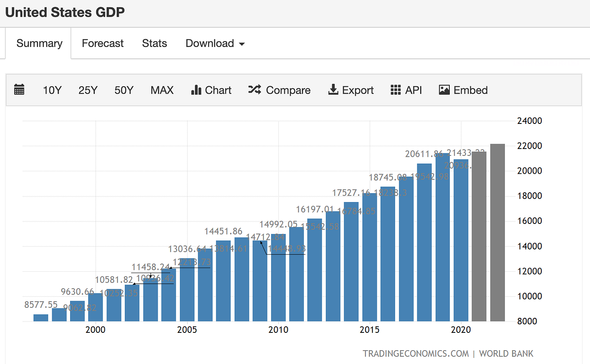Click the 9630.66 data label
The height and width of the screenshot is (364, 590).
77,292
